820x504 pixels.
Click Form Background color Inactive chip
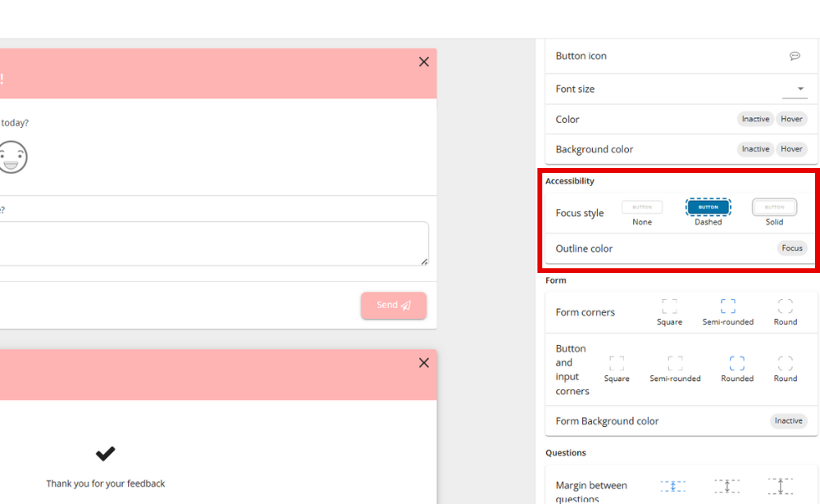(788, 421)
